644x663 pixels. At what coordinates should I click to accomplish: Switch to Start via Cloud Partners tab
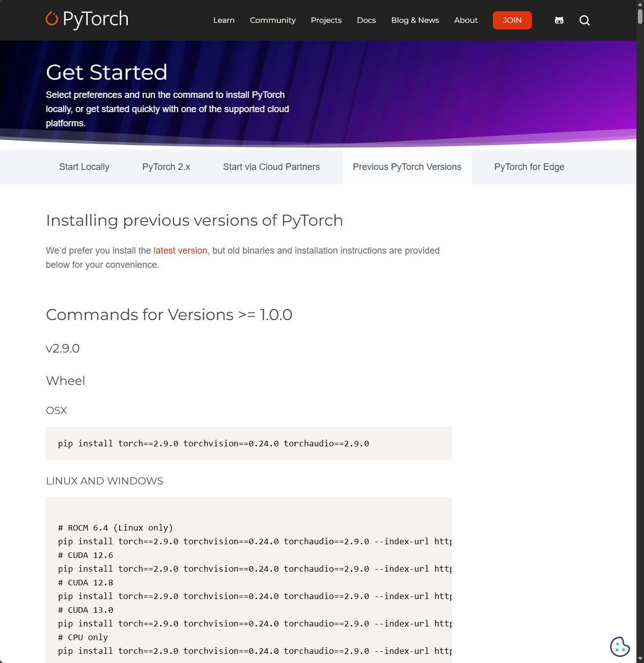pos(271,167)
